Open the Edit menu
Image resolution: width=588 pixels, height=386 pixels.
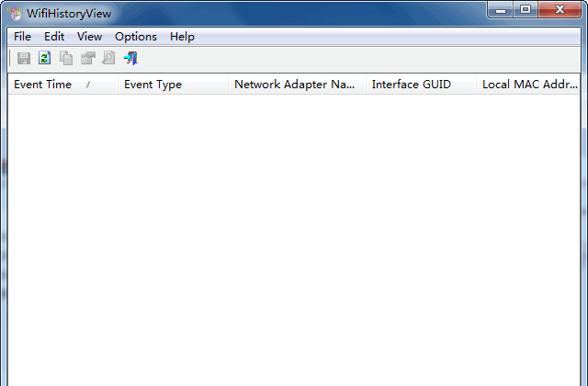point(54,37)
